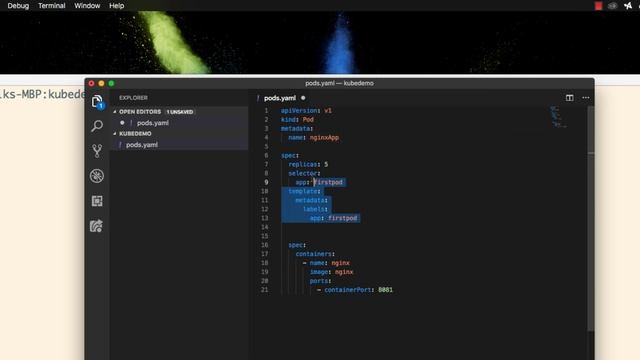This screenshot has height=360, width=640.
Task: Click the 'containerPort' key on line 21
Action: tap(347, 290)
